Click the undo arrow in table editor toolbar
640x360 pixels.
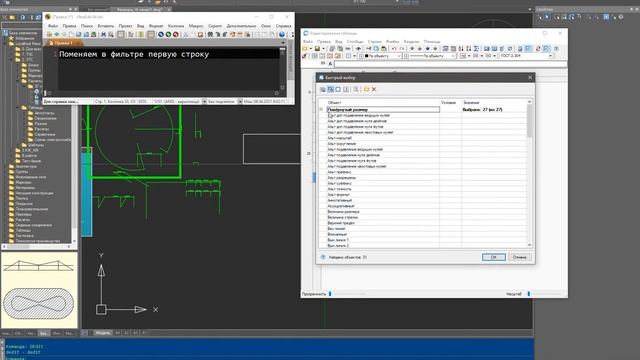point(394,49)
